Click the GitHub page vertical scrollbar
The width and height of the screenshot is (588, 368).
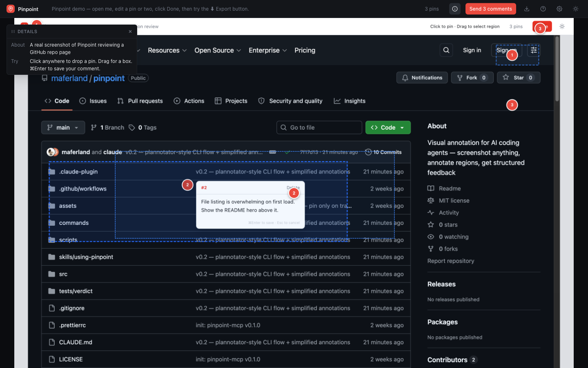(x=557, y=69)
